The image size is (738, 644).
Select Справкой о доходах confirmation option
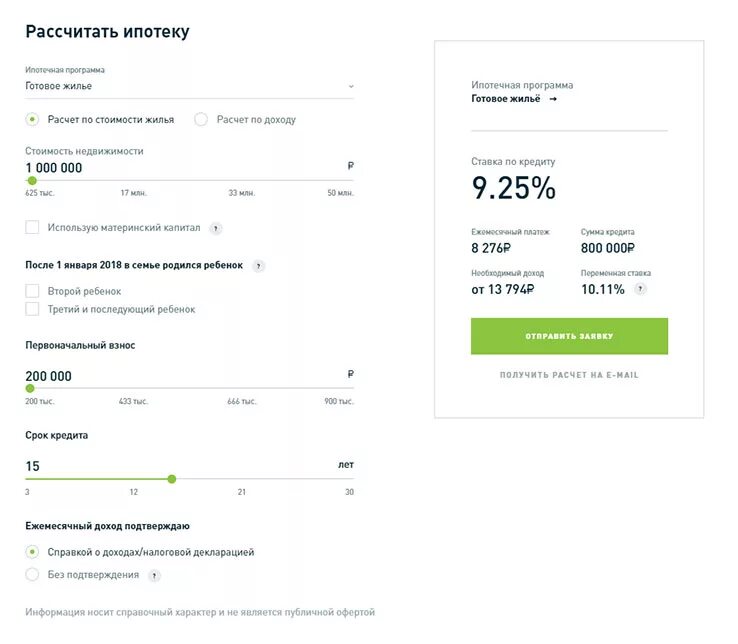click(x=32, y=552)
